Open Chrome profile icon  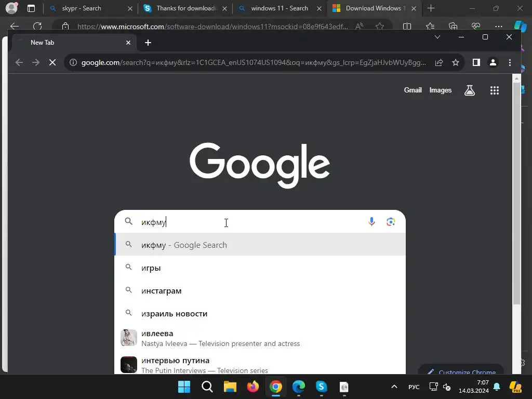(493, 62)
